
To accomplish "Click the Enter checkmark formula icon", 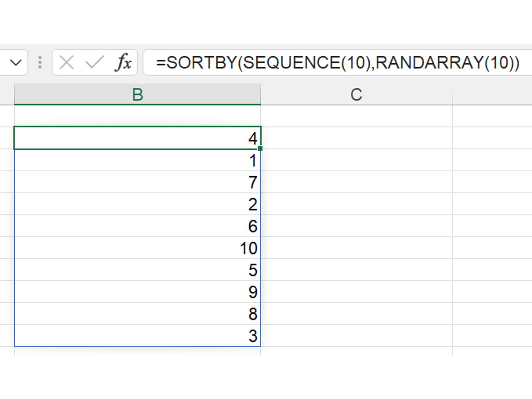I will (94, 63).
